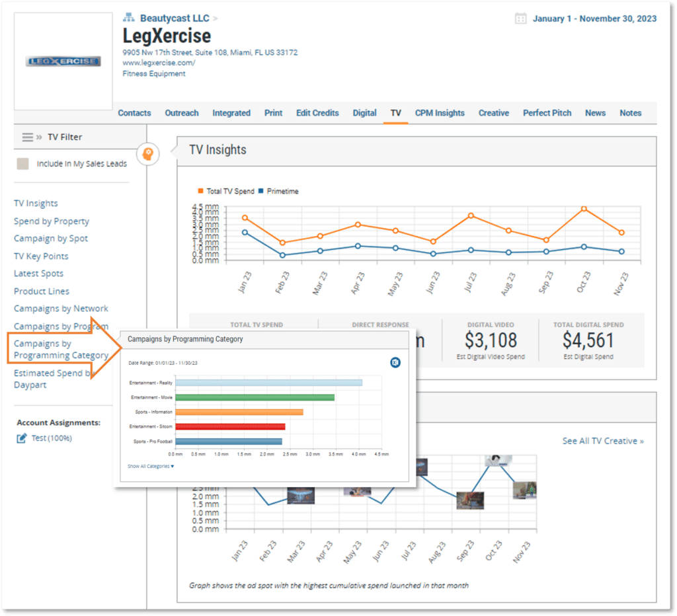Open the January 1 - November 30, 2023 date range
Screen dimensions: 677x616
[594, 19]
